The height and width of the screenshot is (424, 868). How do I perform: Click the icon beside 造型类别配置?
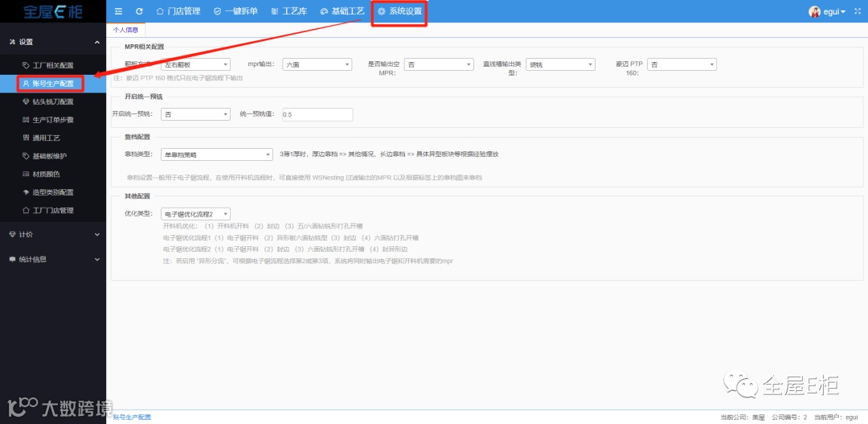click(x=26, y=192)
